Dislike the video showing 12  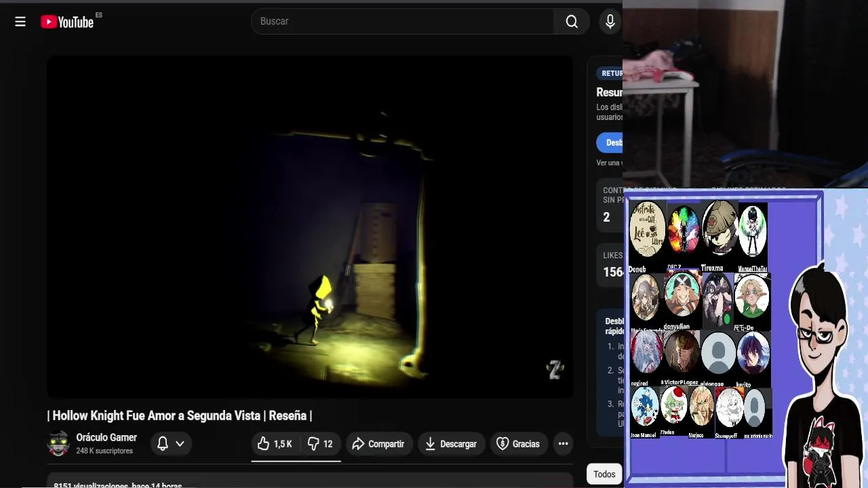coord(320,444)
